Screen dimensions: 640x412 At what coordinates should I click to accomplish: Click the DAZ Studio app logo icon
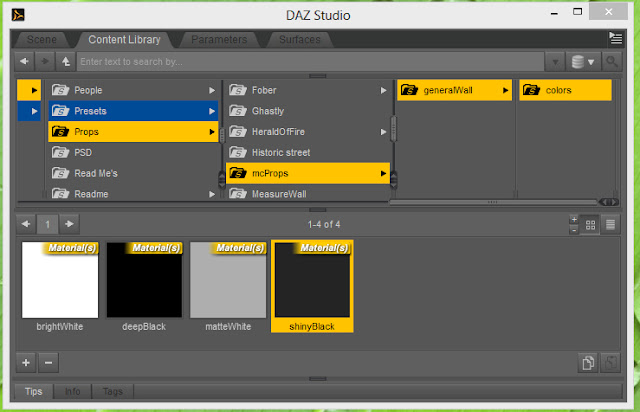[x=18, y=15]
